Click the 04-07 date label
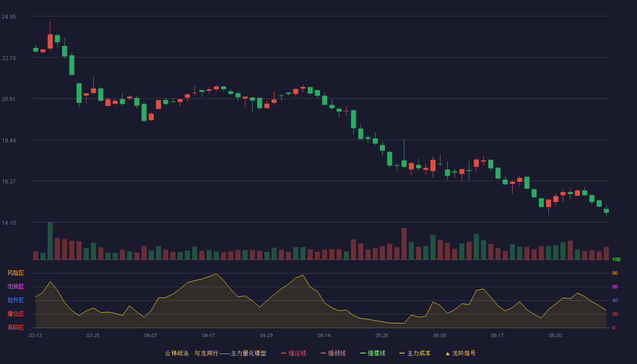637x364 pixels. click(151, 335)
